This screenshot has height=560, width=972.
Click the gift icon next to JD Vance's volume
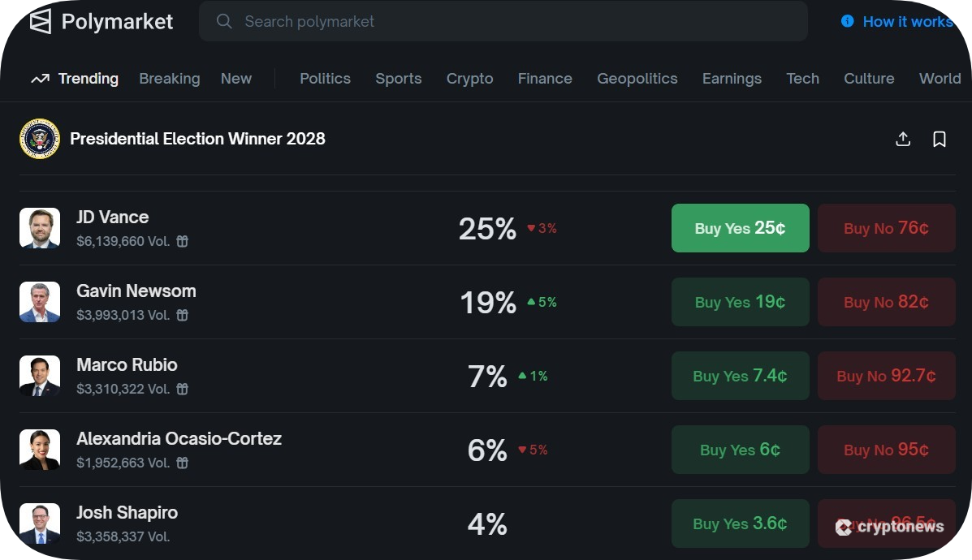tap(182, 241)
